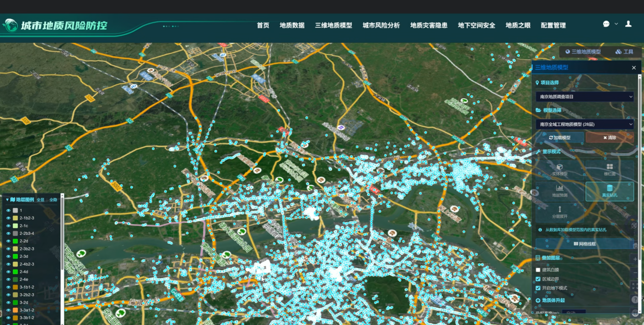Collapse the 地层图例 legend panel
The image size is (644, 325).
pos(7,199)
